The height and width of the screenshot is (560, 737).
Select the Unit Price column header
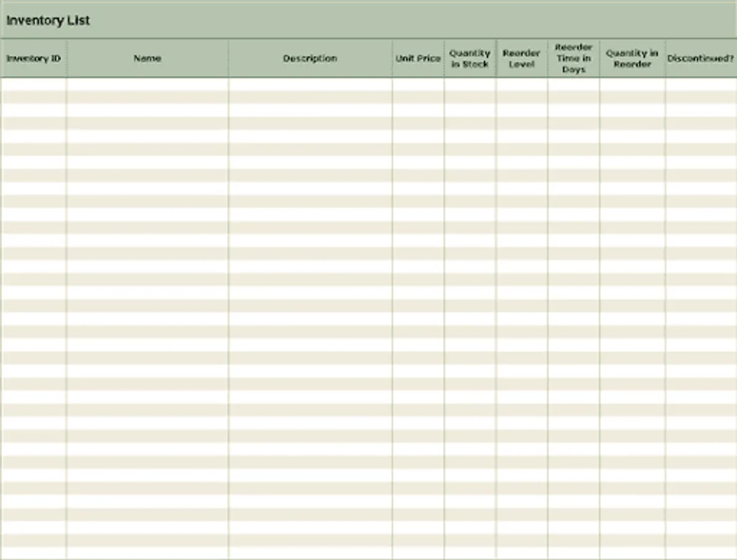click(x=419, y=58)
